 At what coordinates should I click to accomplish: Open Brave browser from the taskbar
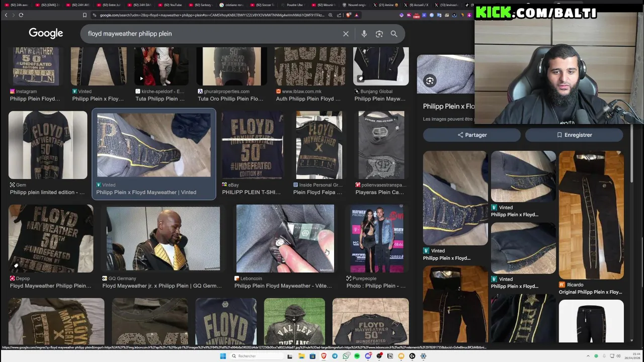(324, 356)
